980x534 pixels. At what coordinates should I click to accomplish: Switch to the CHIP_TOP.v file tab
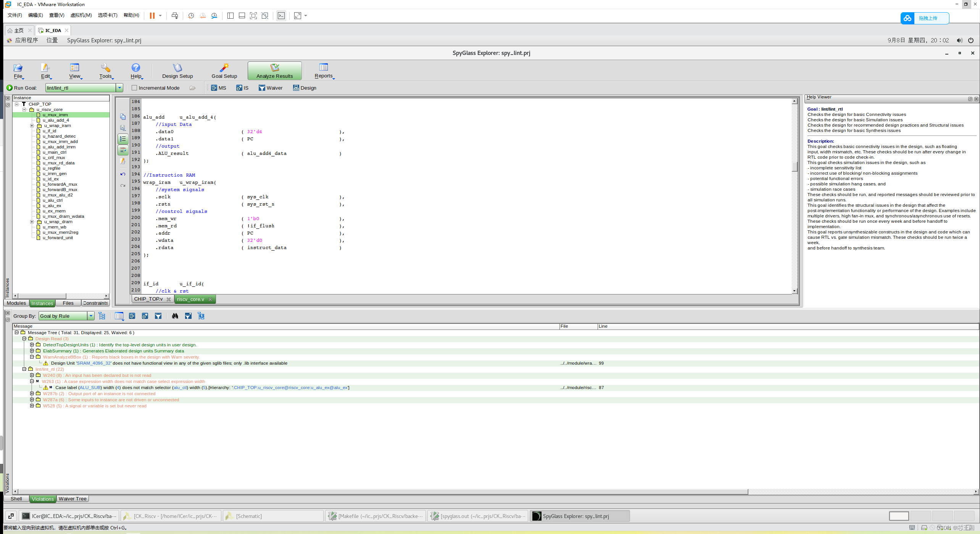[148, 299]
